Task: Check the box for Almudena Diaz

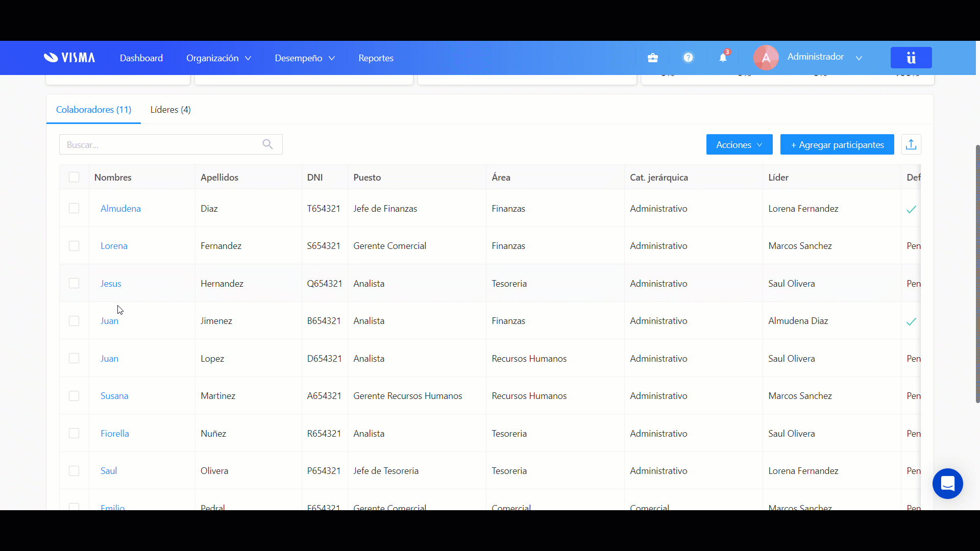Action: (74, 208)
